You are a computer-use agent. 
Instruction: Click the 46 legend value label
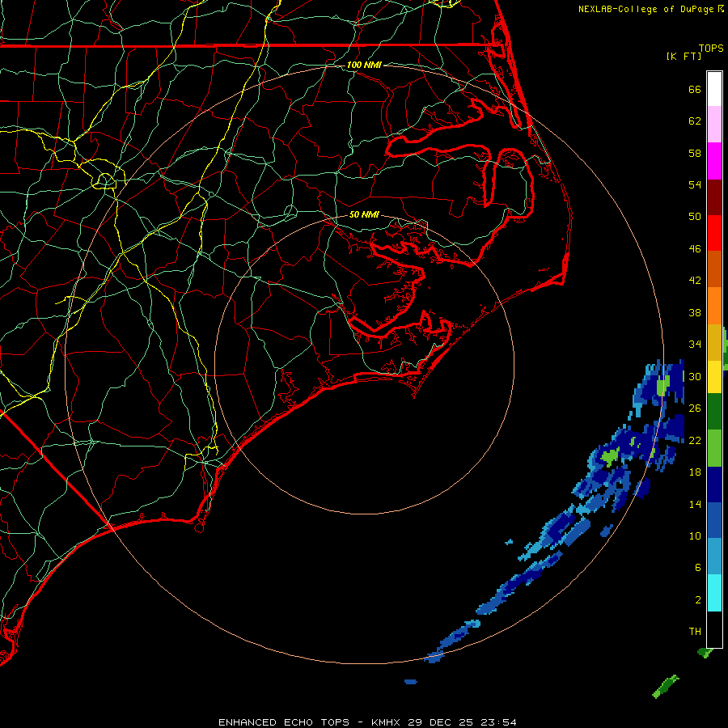(695, 249)
